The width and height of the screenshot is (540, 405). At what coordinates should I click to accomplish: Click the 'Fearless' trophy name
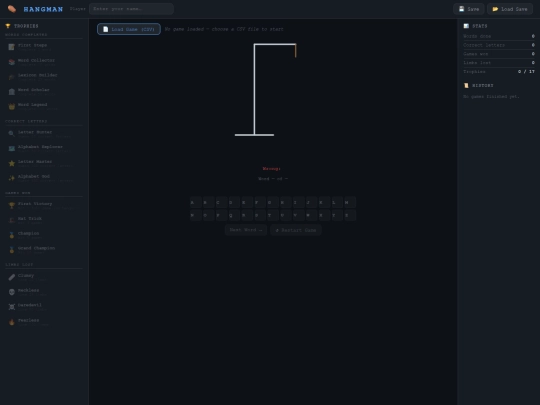pyautogui.click(x=28, y=320)
